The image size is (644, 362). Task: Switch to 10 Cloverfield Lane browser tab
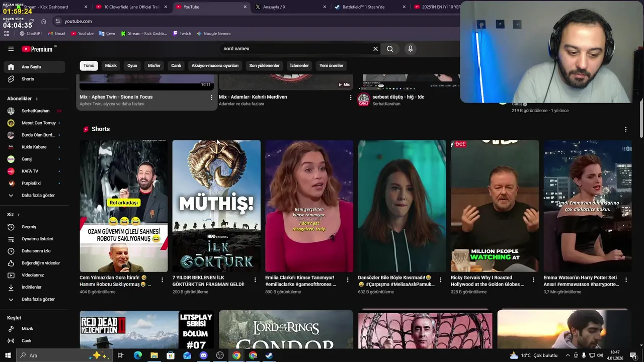(132, 7)
